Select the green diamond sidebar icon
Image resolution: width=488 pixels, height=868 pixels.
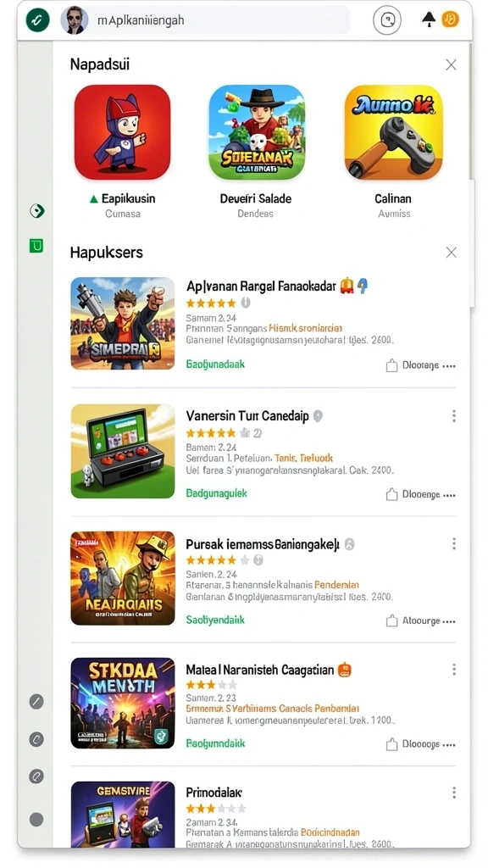click(36, 211)
